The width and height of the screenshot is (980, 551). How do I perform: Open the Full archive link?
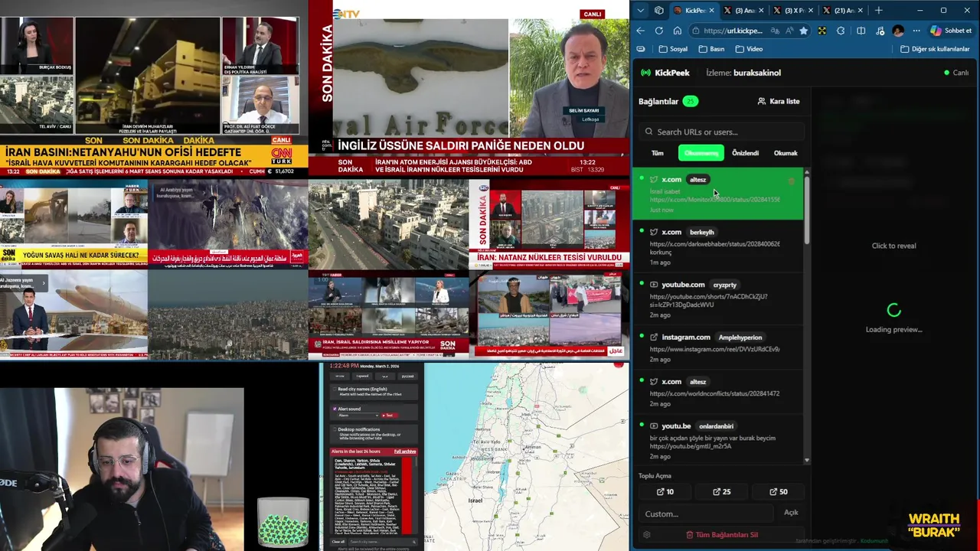coord(405,452)
